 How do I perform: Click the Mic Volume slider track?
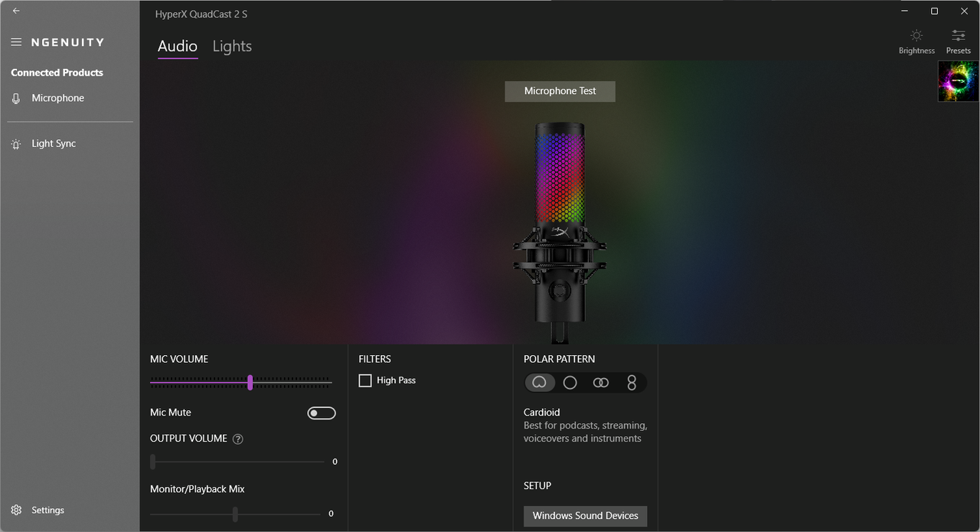241,382
